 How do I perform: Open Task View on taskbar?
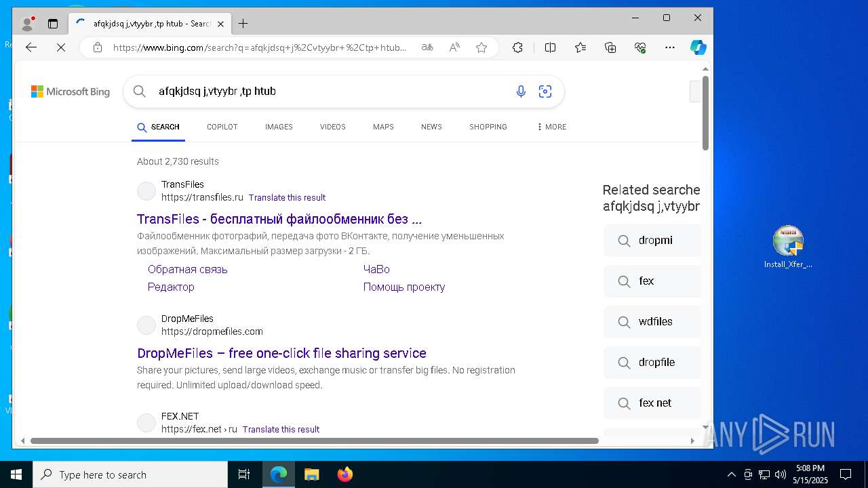click(x=244, y=474)
